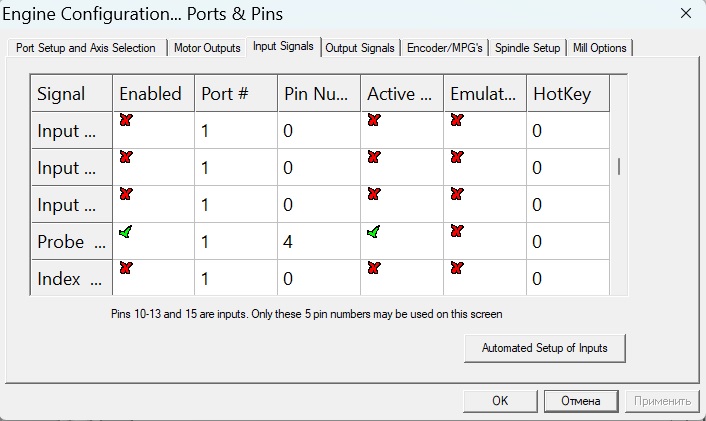Open Encoder/MPG's tab

(445, 48)
